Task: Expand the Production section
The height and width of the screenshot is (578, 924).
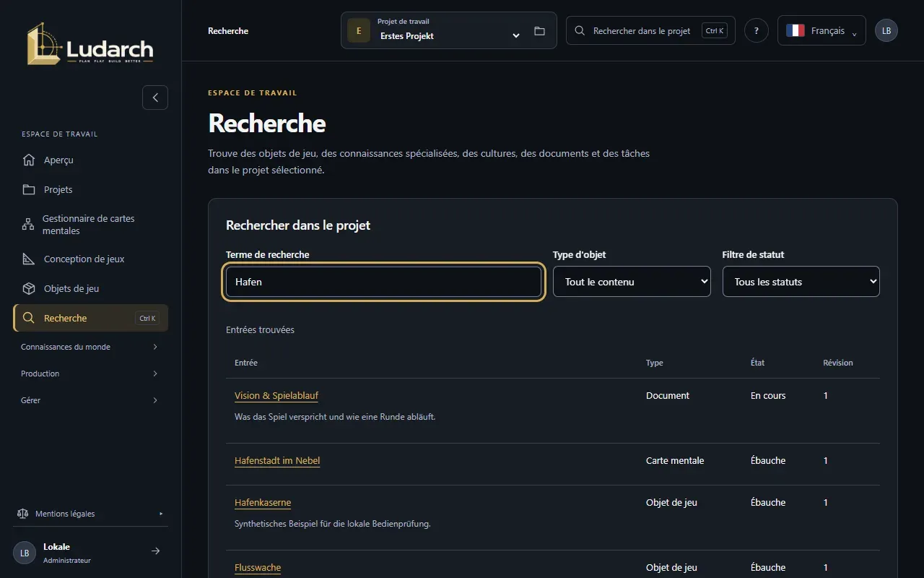Action: (90, 374)
